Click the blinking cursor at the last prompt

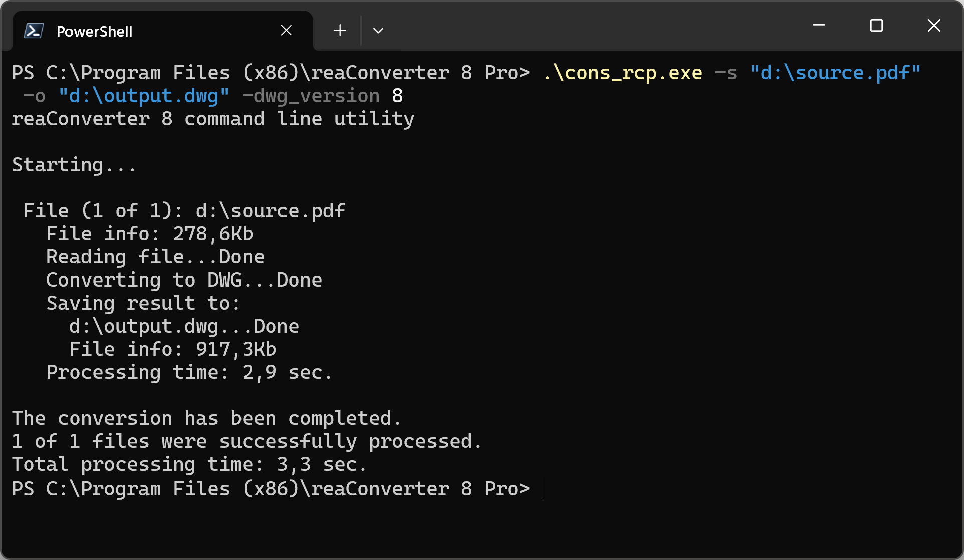(x=542, y=488)
